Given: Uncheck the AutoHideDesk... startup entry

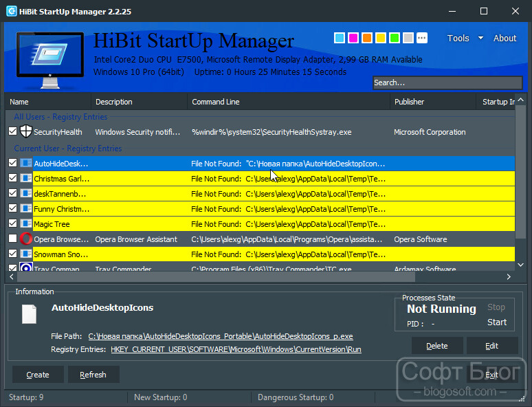Looking at the screenshot, I should coord(12,163).
